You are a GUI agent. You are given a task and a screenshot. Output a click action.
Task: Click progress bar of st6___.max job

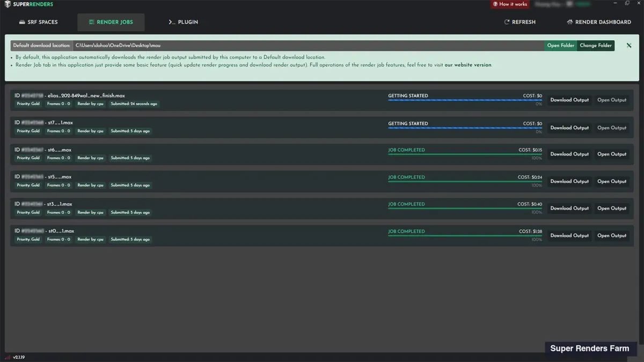point(465,154)
